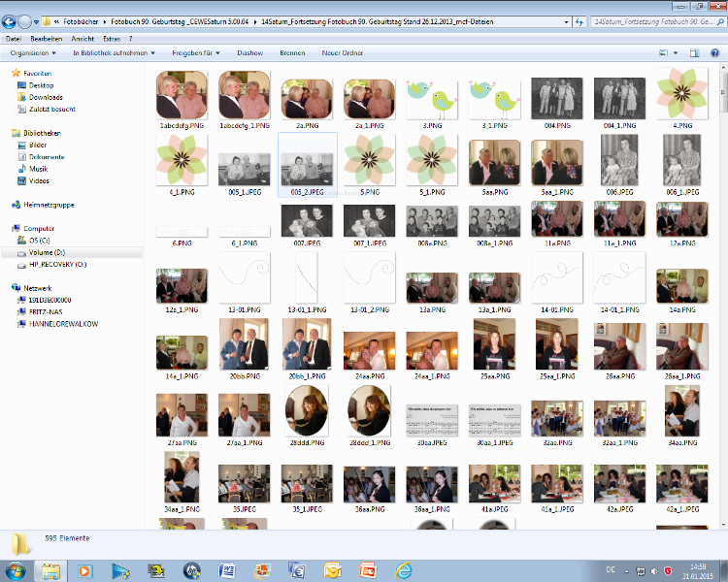Expand the Freigeben für dropdown
Screen dimensions: 728x582
[x=195, y=53]
